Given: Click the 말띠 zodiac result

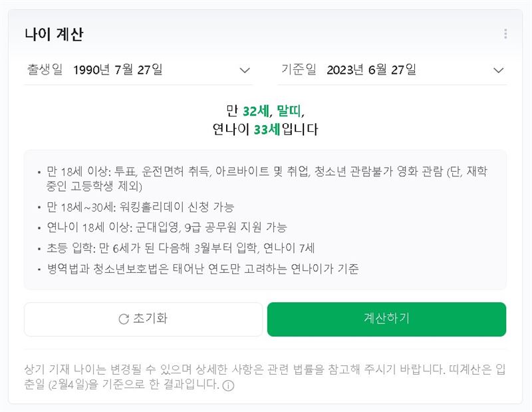Looking at the screenshot, I should (289, 110).
